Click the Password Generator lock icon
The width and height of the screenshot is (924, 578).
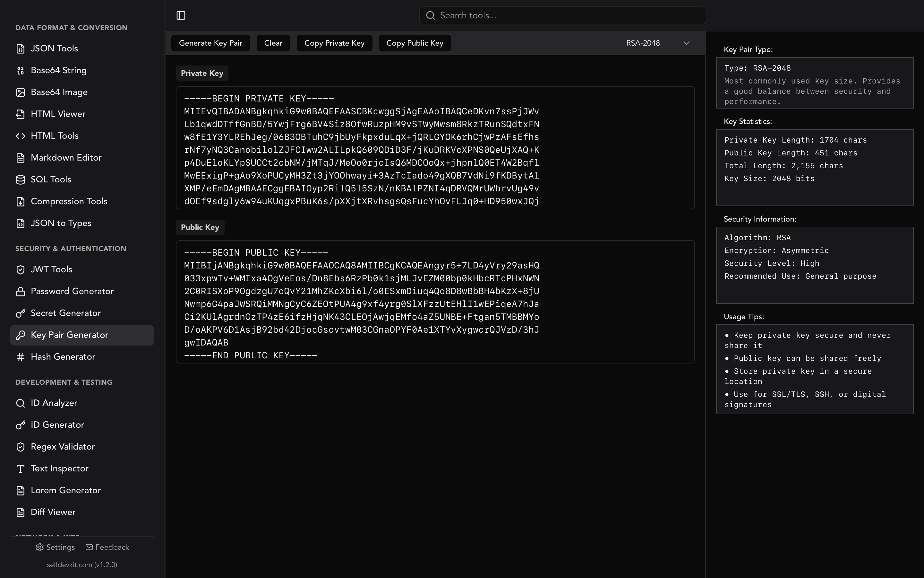(21, 291)
